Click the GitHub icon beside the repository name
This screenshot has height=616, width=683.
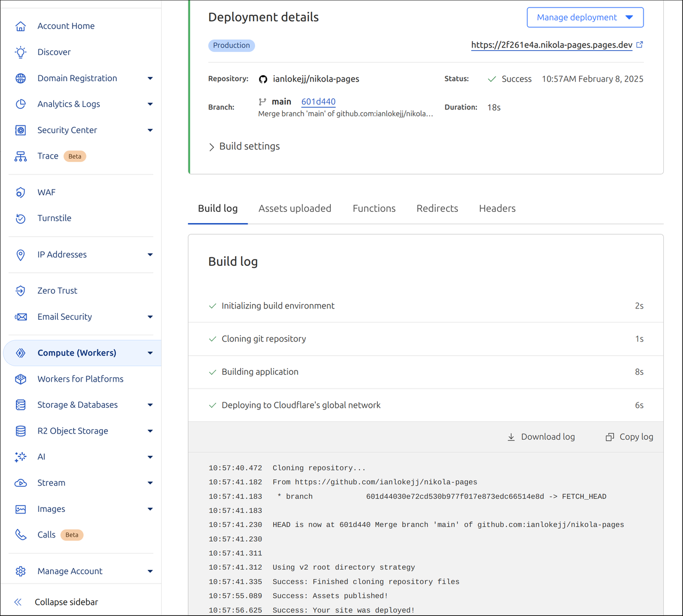pos(263,78)
